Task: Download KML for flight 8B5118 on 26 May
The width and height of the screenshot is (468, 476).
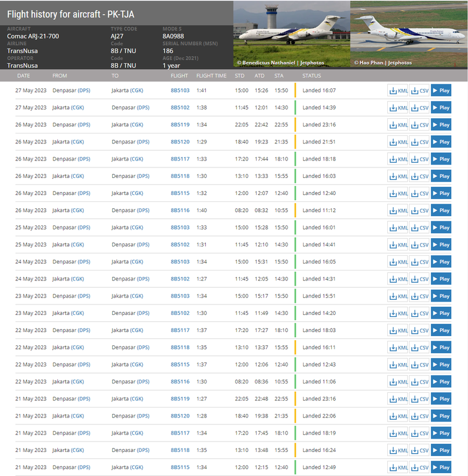Action: pyautogui.click(x=398, y=176)
